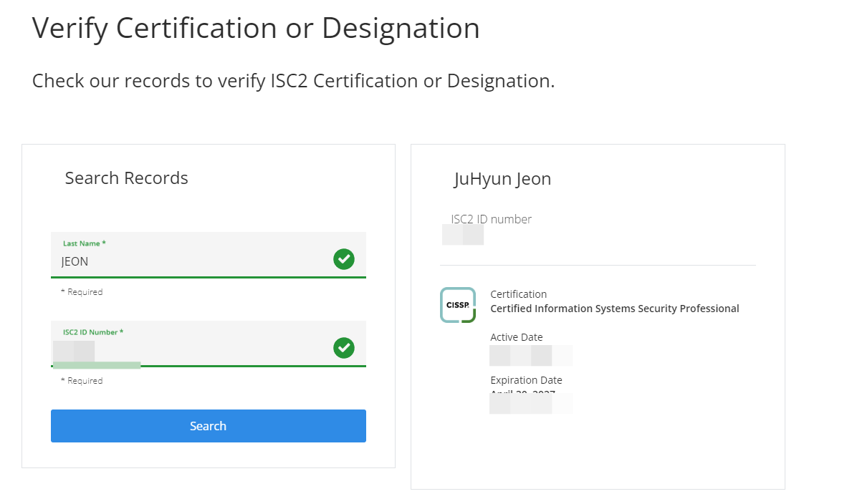
Task: Click the Expiration Date label
Action: pyautogui.click(x=526, y=380)
